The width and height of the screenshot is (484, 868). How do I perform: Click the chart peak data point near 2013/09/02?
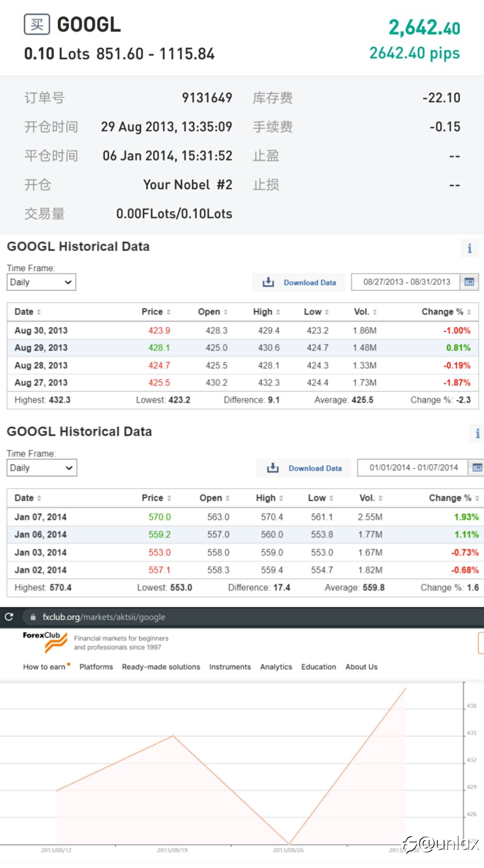coord(405,689)
